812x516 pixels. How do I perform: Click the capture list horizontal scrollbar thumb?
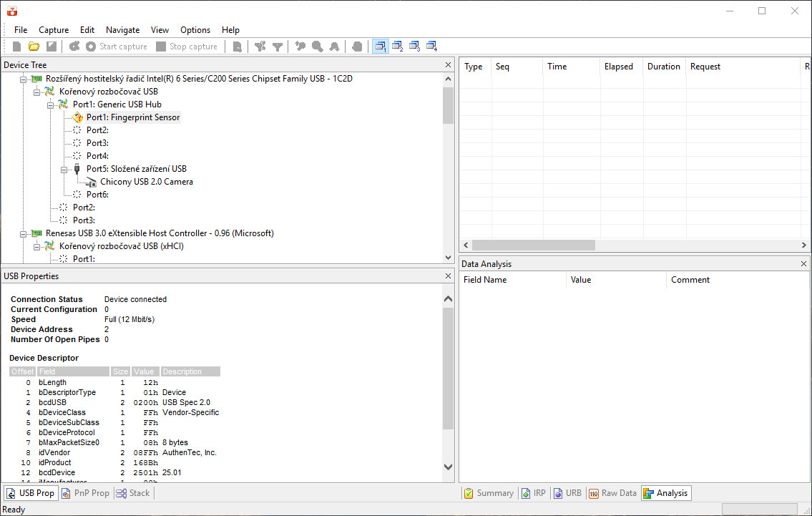(534, 245)
